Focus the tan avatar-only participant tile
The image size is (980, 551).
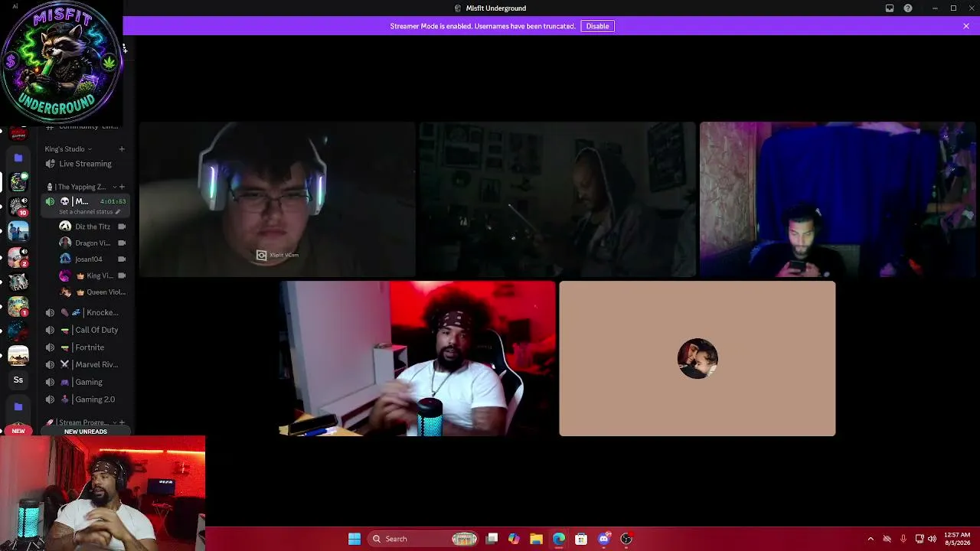pos(697,358)
